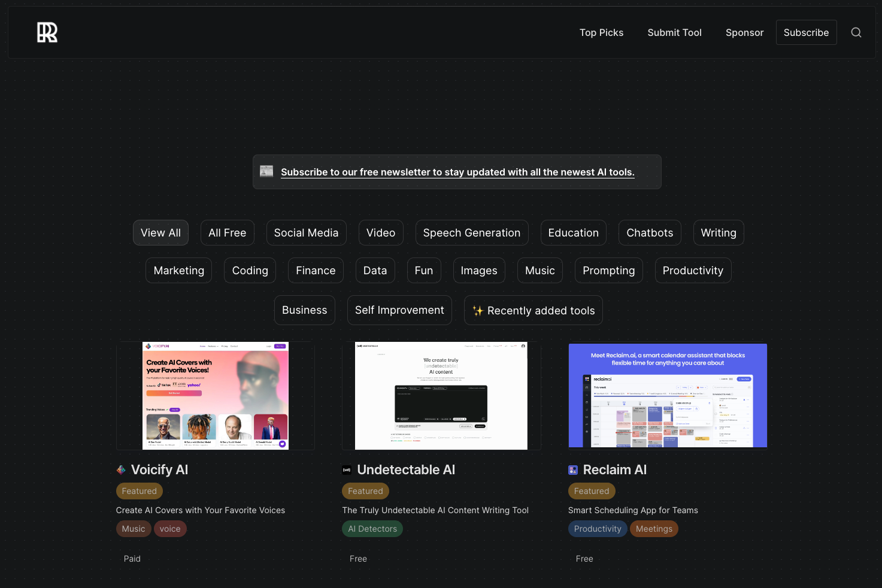Select the Finance category
The image size is (882, 588).
tap(316, 271)
